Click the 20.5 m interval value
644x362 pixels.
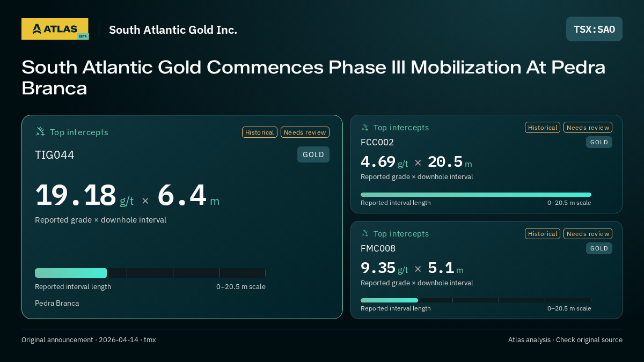click(450, 162)
